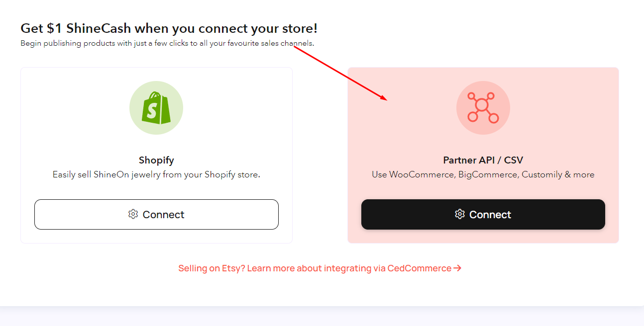Select the Shopify card title
The image size is (644, 326).
156,160
